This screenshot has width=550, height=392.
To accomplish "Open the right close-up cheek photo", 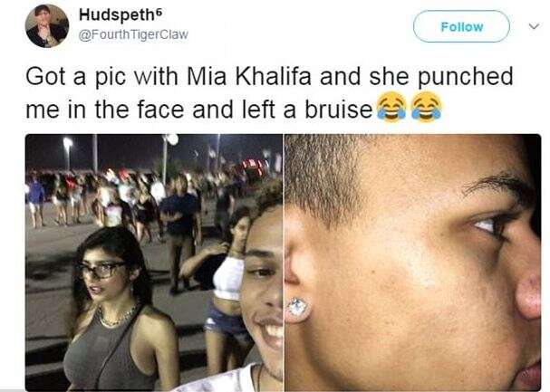I will pyautogui.click(x=413, y=263).
